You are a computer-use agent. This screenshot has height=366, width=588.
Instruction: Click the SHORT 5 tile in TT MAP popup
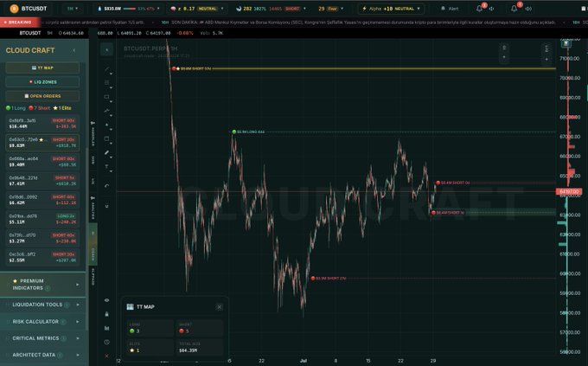tap(200, 328)
